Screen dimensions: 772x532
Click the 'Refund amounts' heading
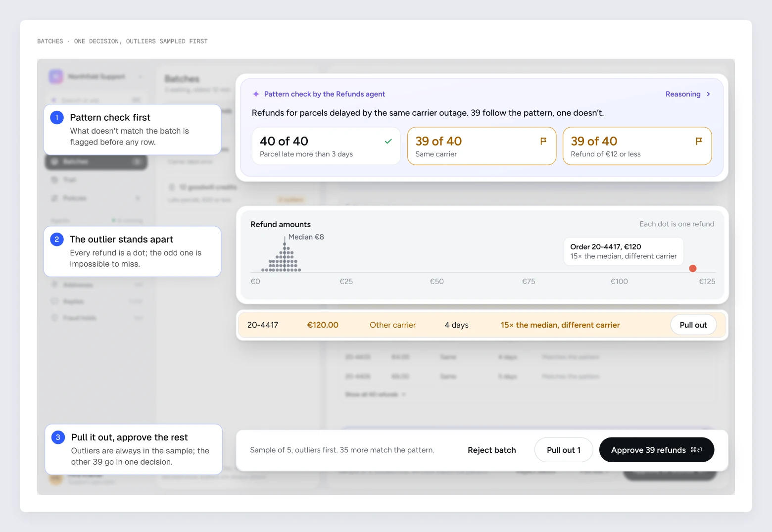click(281, 224)
